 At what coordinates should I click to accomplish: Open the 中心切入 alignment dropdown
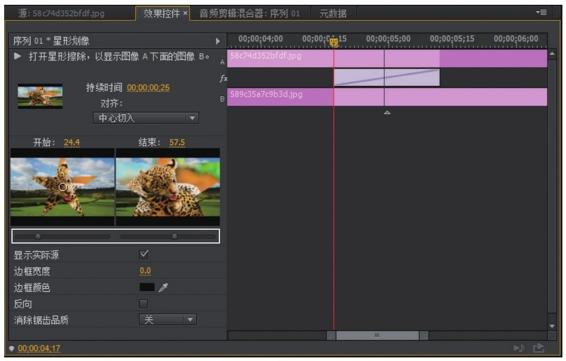146,118
